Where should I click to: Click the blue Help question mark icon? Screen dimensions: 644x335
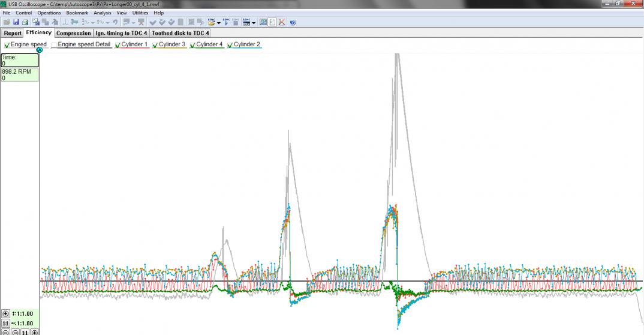click(x=293, y=22)
